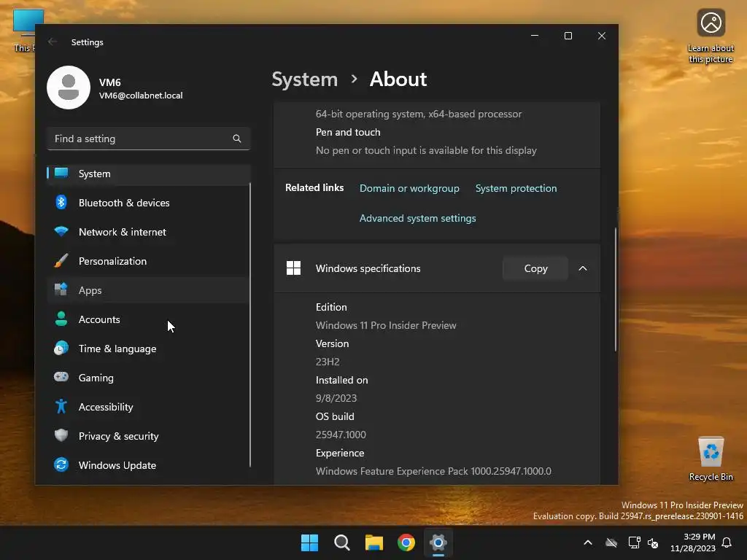
Task: Minimize the Settings window
Action: 535,36
